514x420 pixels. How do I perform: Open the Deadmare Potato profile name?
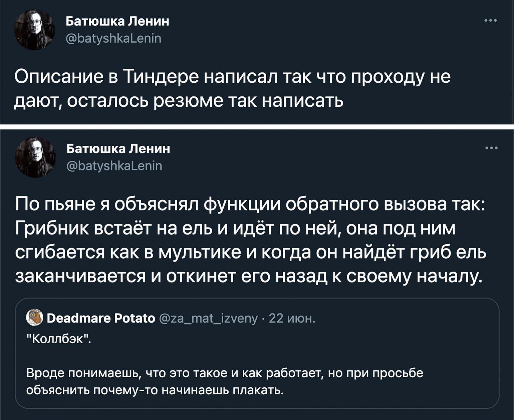[x=101, y=319]
